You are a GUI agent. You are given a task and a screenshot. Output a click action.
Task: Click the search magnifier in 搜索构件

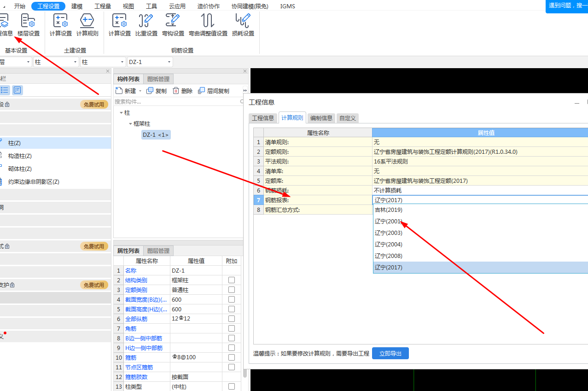click(242, 101)
